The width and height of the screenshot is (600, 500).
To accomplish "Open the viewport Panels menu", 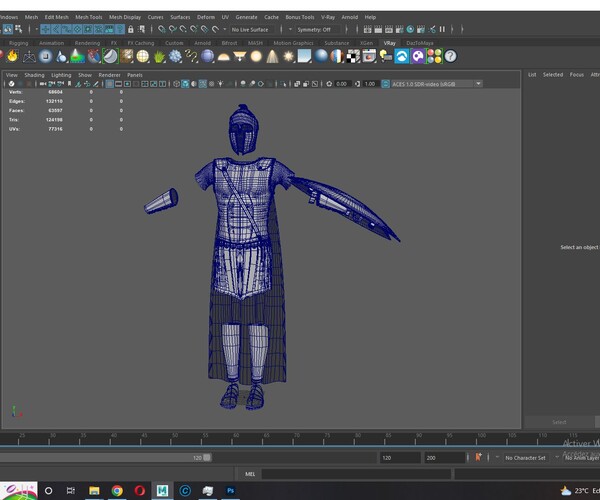I will 135,75.
